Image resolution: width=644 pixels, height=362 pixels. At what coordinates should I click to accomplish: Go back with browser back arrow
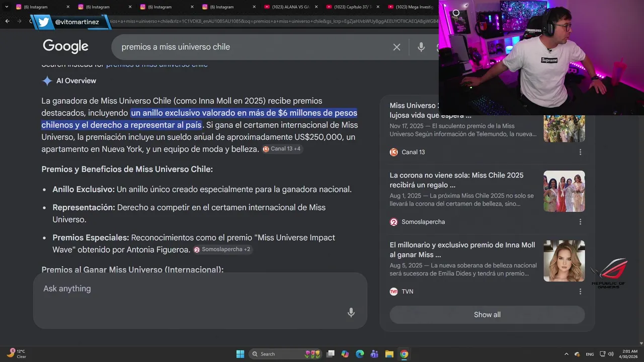[x=7, y=21]
